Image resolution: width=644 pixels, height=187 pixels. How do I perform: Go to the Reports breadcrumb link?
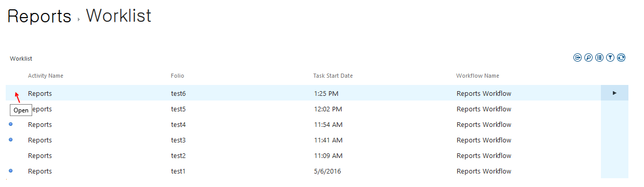click(39, 16)
